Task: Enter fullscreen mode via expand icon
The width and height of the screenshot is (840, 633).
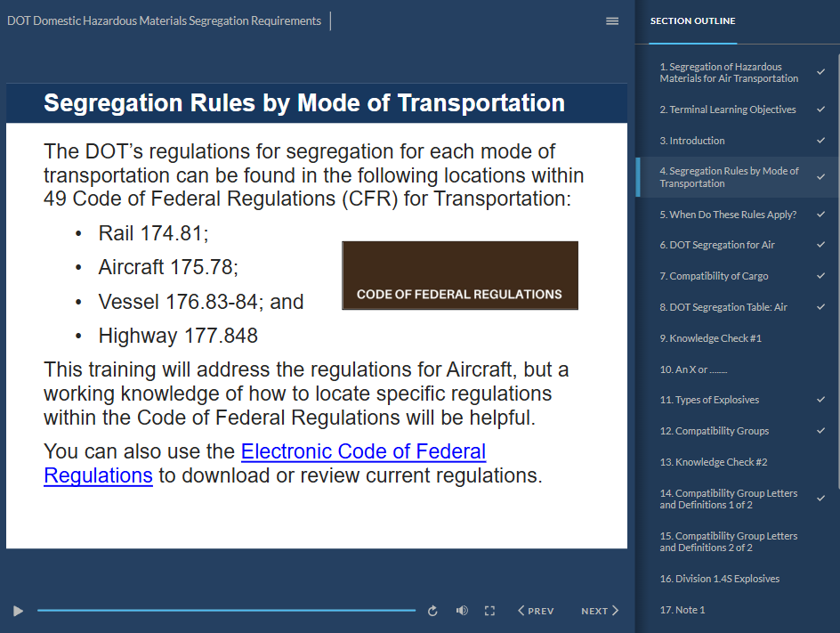Action: pos(489,611)
